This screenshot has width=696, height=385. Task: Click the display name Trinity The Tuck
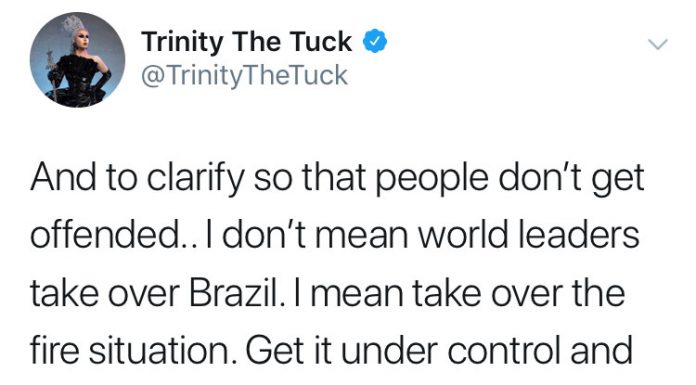pyautogui.click(x=247, y=41)
